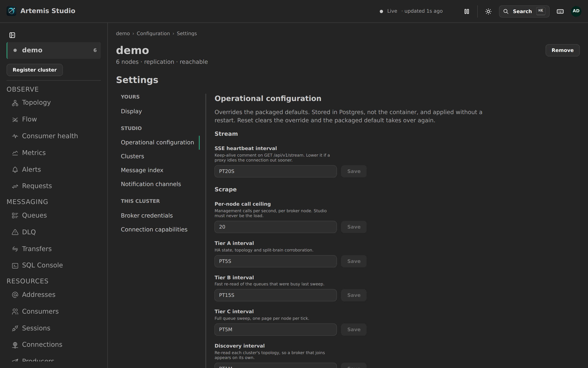Toggle light theme with the sun icon
The image size is (588, 368).
point(488,11)
